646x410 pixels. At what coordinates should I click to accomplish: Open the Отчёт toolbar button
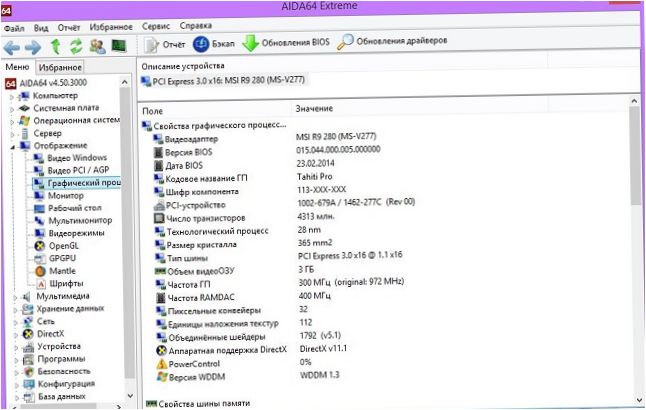click(x=164, y=45)
